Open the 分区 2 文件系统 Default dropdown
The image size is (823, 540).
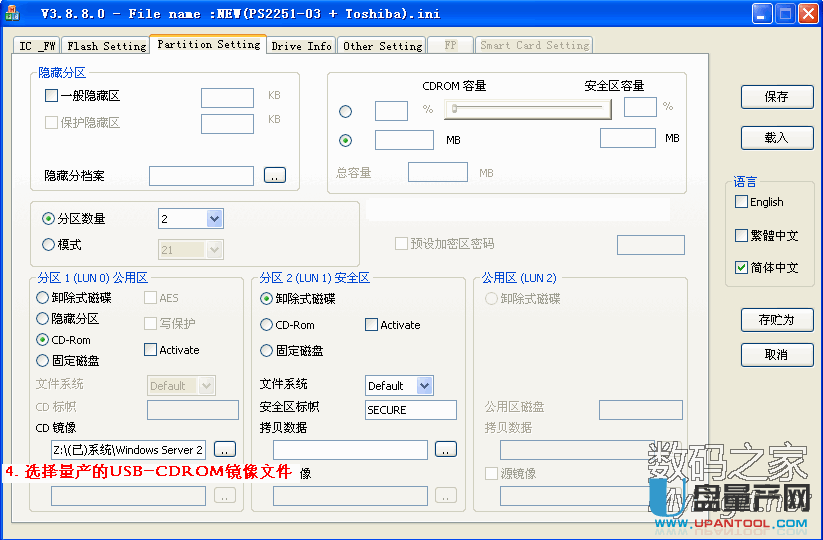(x=424, y=386)
